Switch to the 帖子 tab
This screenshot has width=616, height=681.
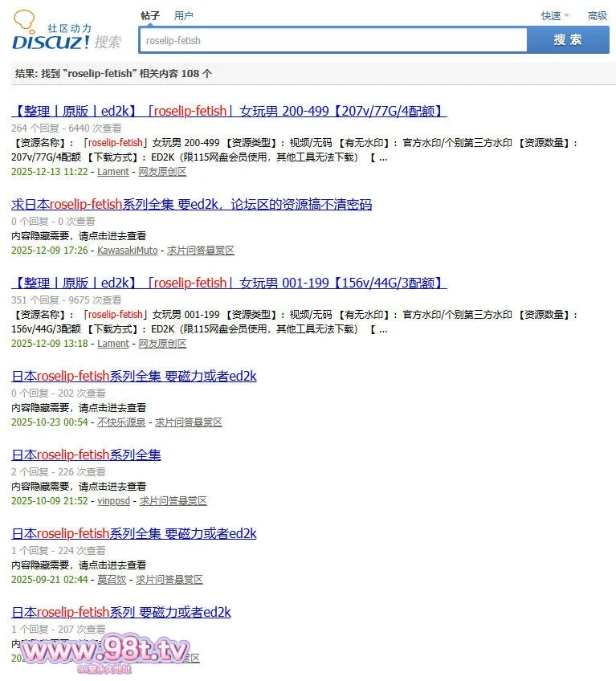tap(150, 15)
